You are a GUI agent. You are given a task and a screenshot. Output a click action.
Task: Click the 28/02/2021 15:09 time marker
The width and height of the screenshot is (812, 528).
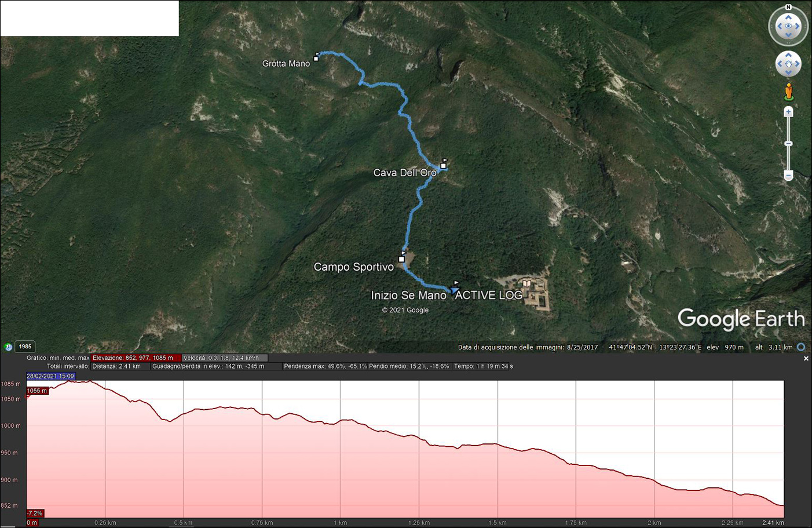click(50, 376)
